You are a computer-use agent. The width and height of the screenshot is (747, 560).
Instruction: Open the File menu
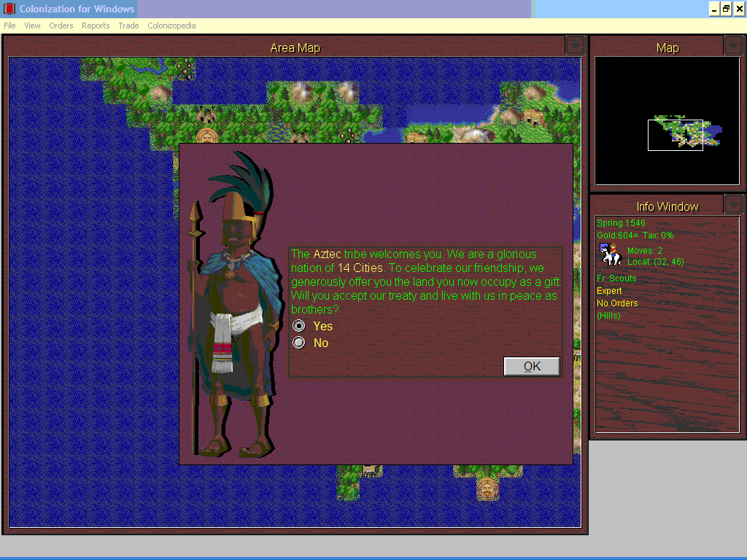(9, 26)
